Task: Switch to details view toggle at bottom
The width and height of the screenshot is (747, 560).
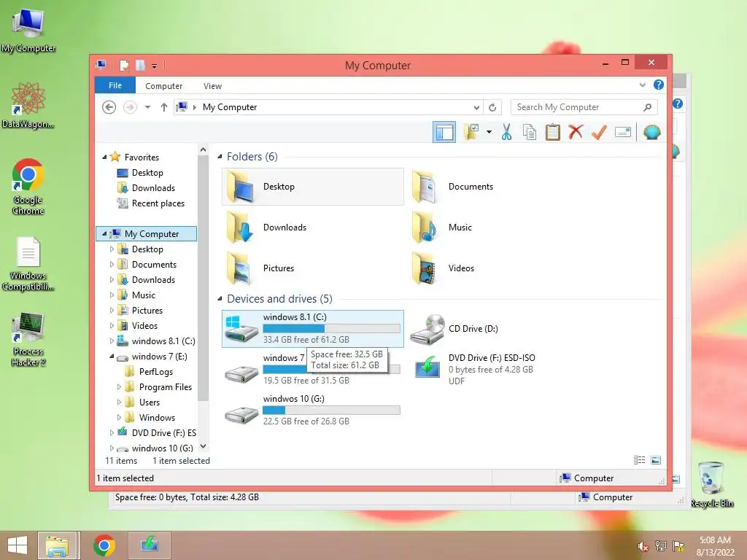Action: point(639,460)
